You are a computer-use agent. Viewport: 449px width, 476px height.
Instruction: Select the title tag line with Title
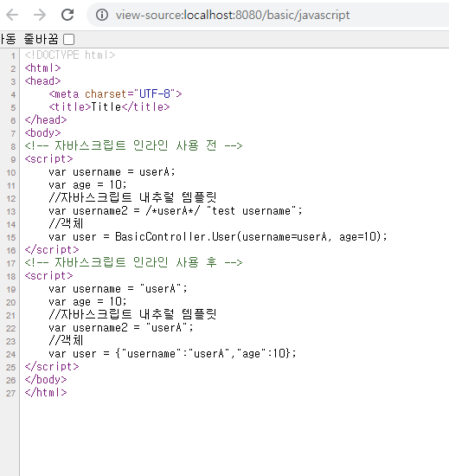pyautogui.click(x=109, y=106)
